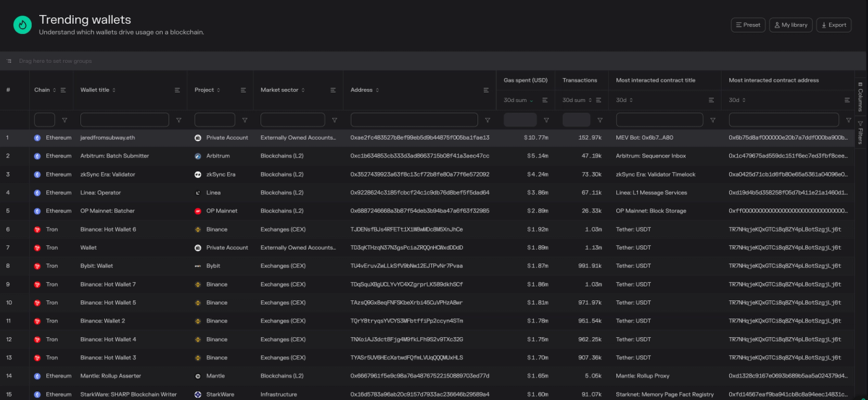Open My library

[x=790, y=25]
